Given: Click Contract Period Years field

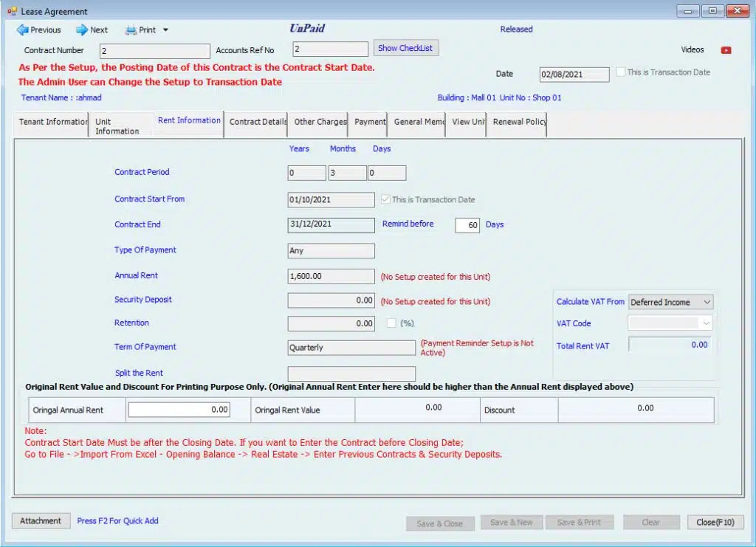Looking at the screenshot, I should pos(306,173).
